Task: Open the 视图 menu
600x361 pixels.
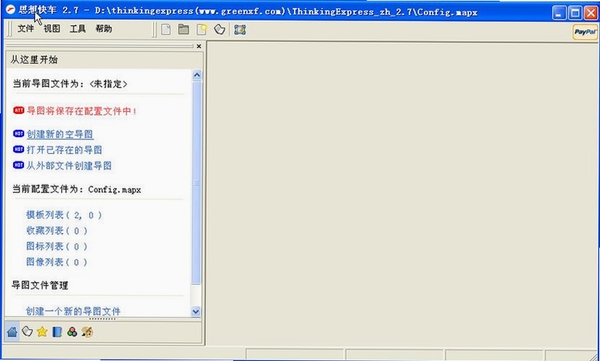Action: point(52,29)
